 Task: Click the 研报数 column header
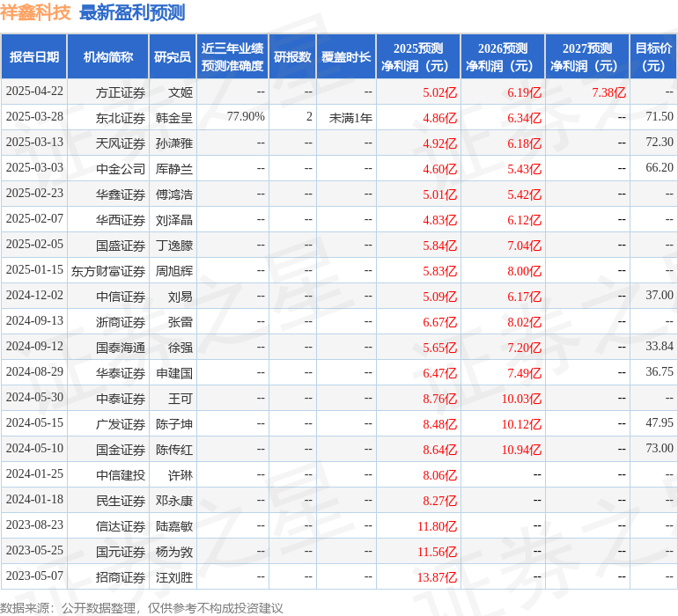coord(292,57)
